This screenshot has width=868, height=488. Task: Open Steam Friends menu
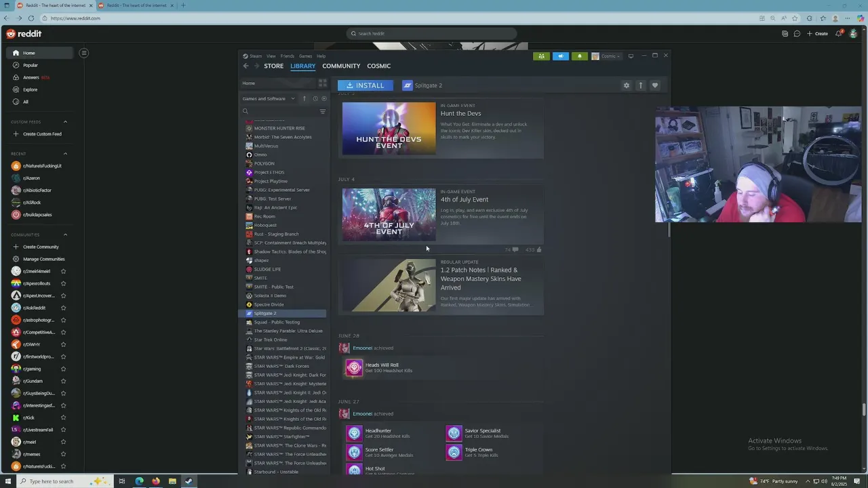click(288, 56)
